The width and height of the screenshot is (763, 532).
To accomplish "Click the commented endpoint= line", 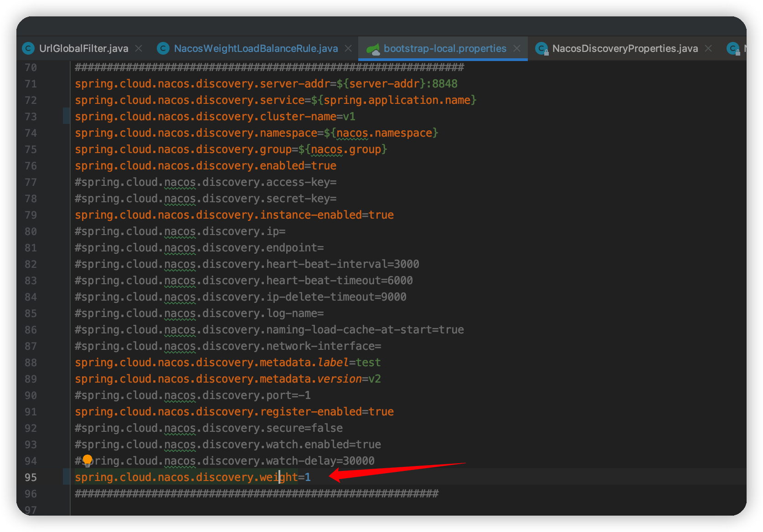I will pos(199,247).
